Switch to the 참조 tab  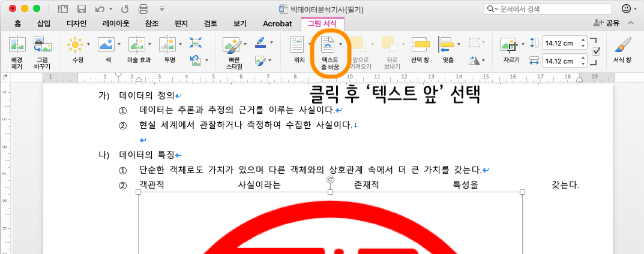point(152,23)
